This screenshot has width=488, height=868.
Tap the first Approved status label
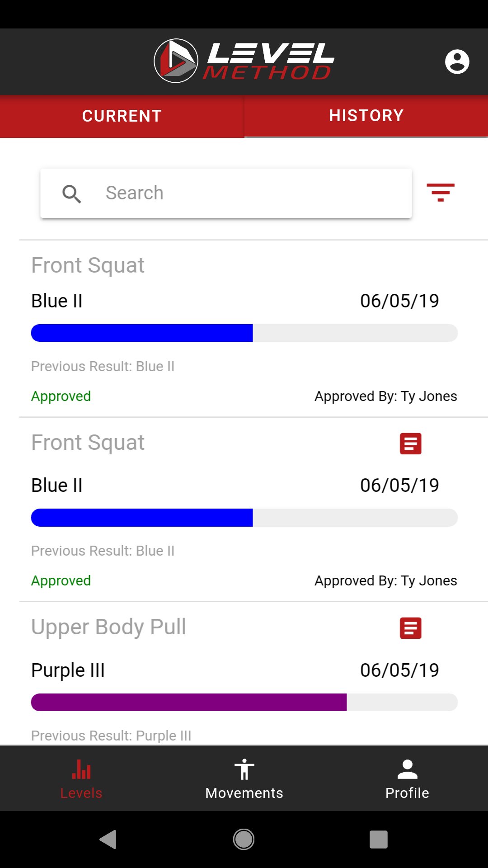[x=61, y=396]
